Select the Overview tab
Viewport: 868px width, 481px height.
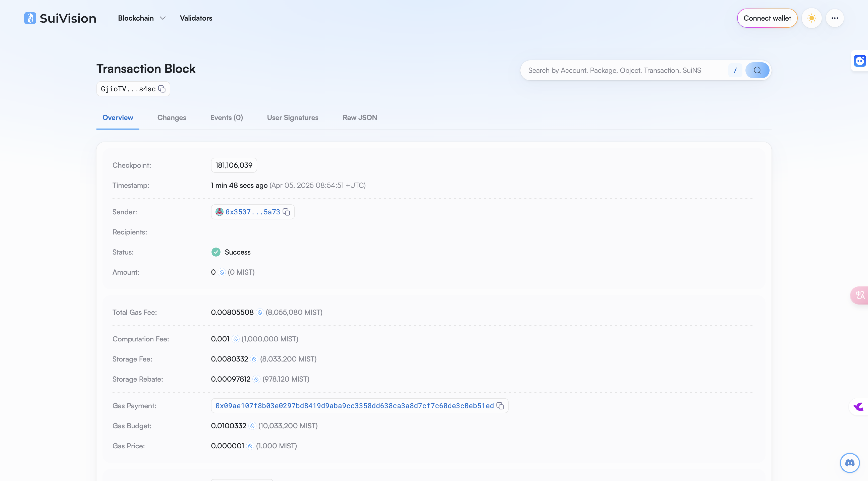coord(118,117)
